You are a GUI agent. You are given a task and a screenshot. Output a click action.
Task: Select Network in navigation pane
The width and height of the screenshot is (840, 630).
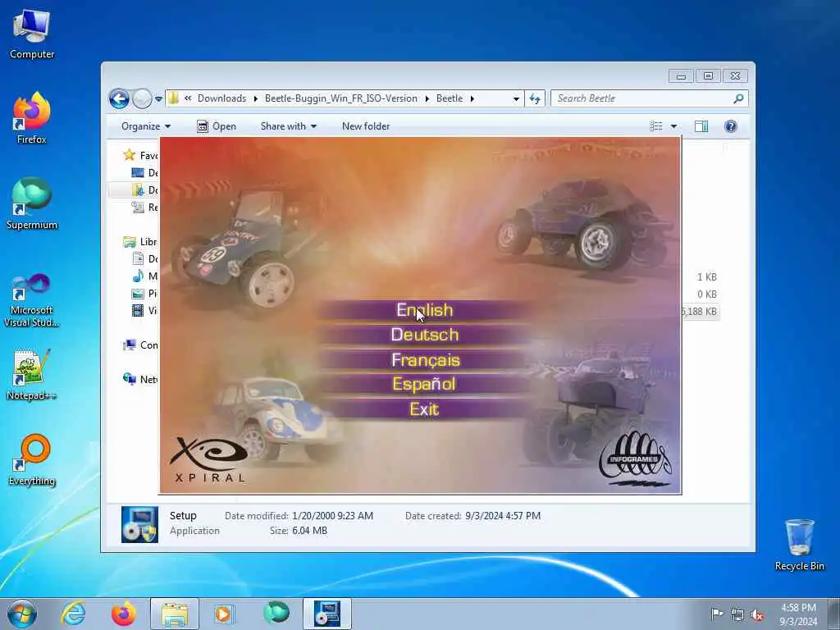point(140,379)
